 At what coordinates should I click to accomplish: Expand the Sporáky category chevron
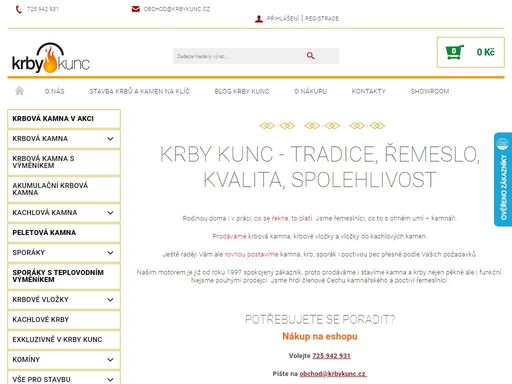pos(110,253)
